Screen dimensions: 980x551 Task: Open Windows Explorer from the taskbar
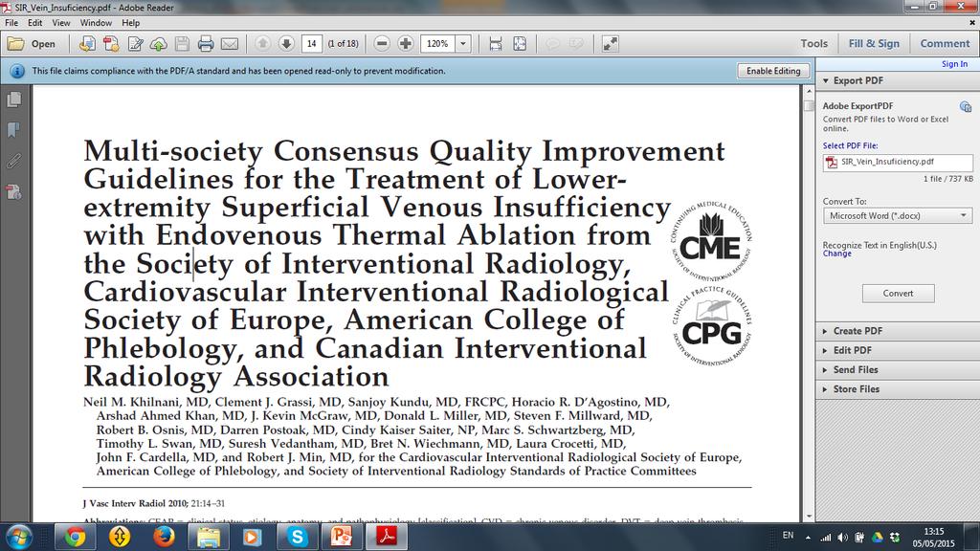pos(208,537)
